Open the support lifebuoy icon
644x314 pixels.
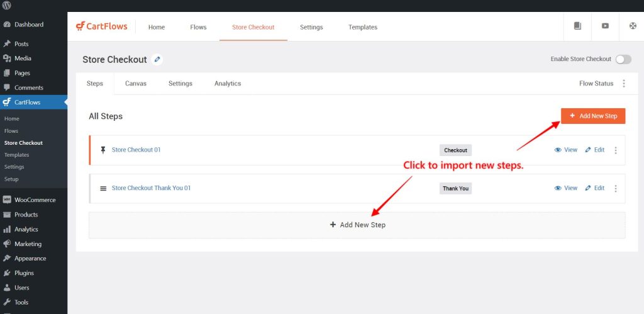click(633, 26)
